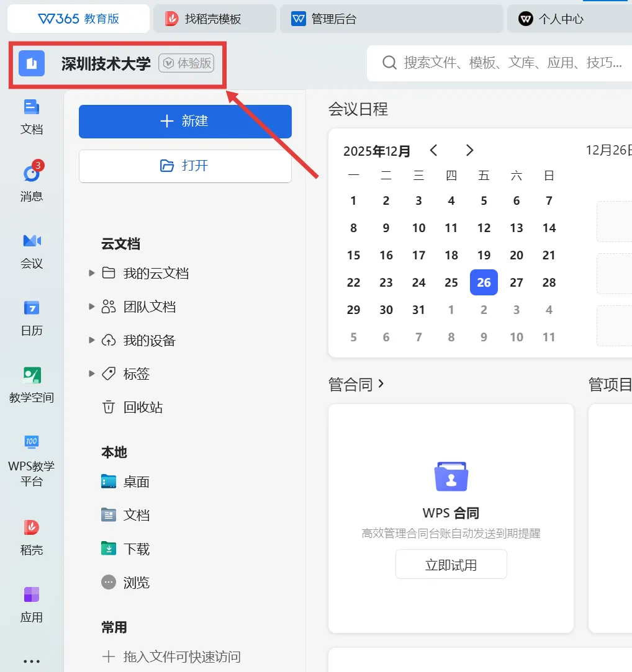The image size is (632, 672).
Task: Expand 标签 tree node
Action: (91, 374)
